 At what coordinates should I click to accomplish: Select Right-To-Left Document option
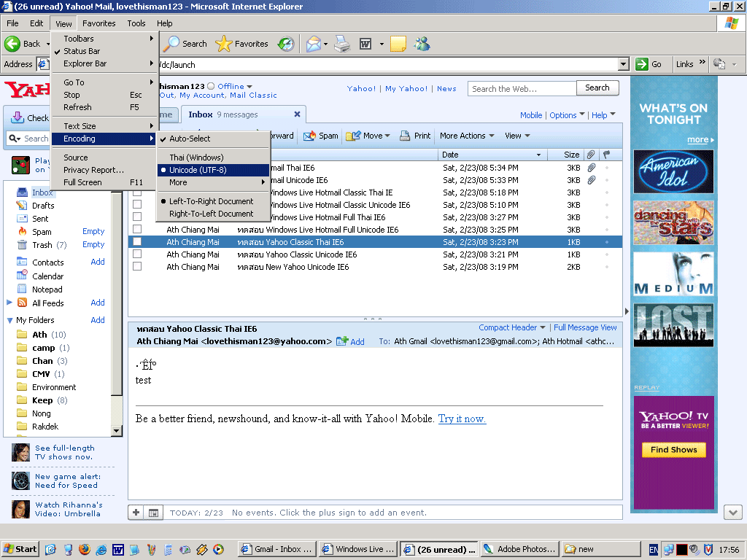213,214
